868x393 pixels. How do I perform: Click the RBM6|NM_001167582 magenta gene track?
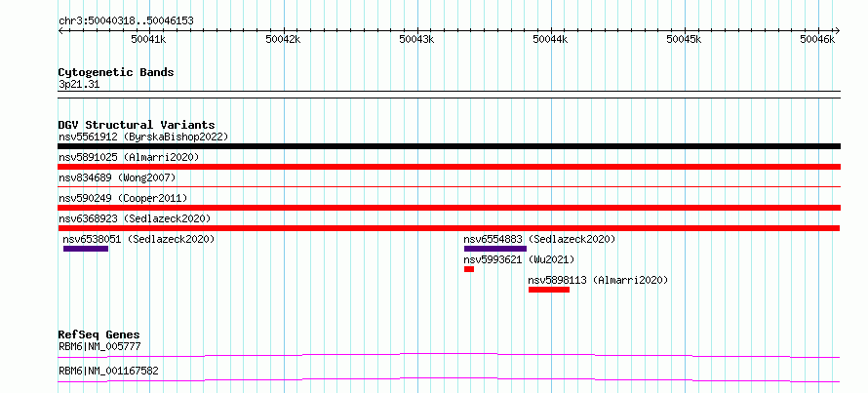449,379
